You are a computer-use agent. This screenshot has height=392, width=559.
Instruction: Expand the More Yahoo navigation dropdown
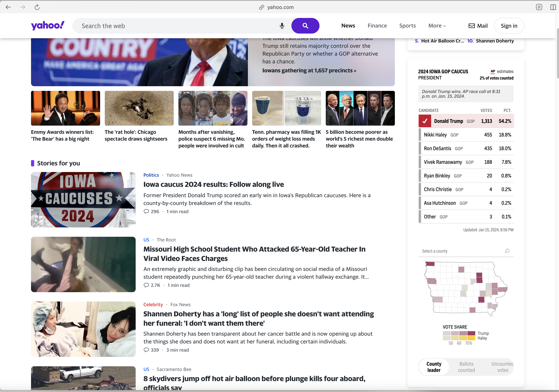(x=437, y=26)
